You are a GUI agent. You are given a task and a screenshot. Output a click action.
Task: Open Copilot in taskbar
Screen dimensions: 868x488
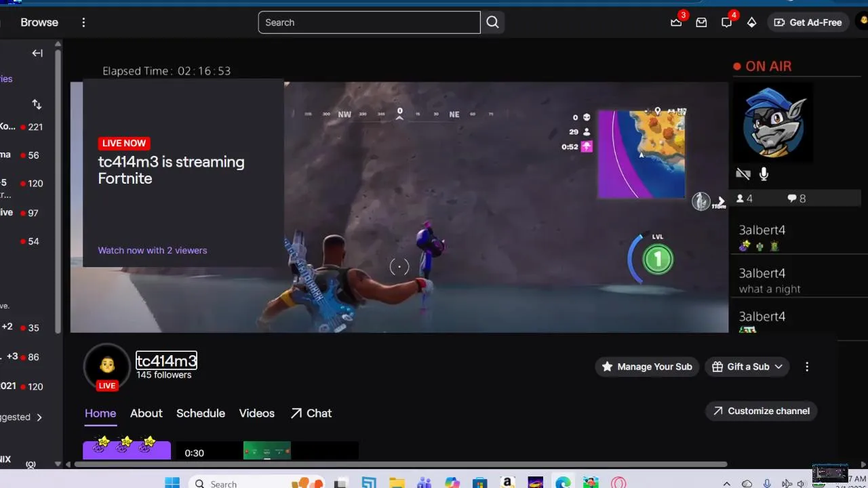click(x=452, y=483)
